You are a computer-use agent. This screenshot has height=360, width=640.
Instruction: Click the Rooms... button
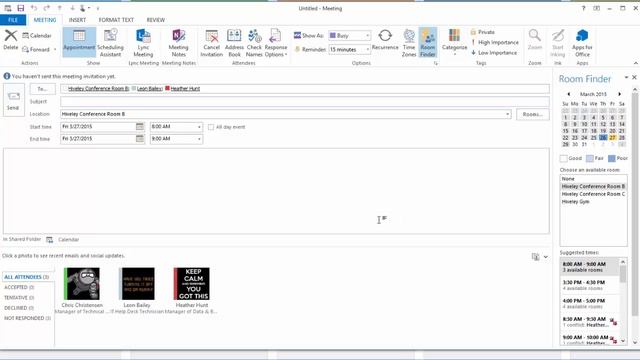click(533, 114)
